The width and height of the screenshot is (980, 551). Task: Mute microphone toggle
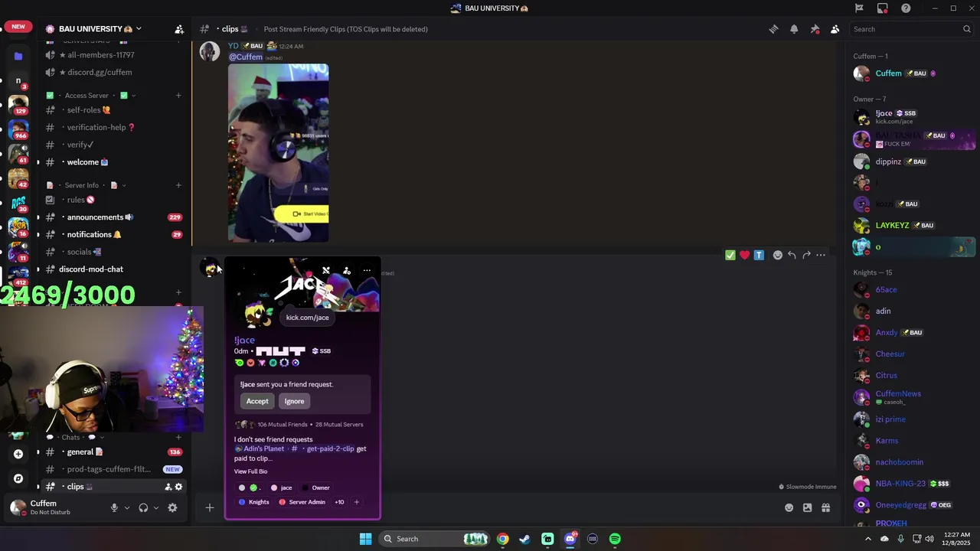coord(114,507)
